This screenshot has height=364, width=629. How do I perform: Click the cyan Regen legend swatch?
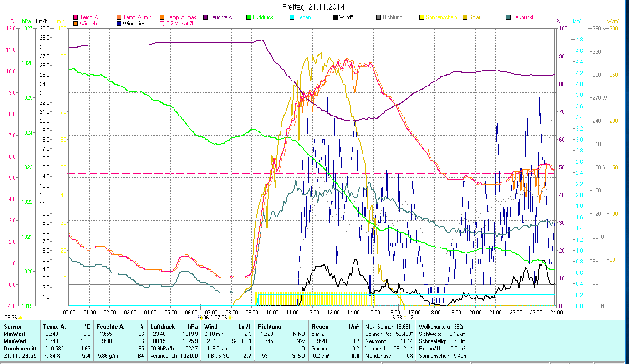[x=291, y=17]
